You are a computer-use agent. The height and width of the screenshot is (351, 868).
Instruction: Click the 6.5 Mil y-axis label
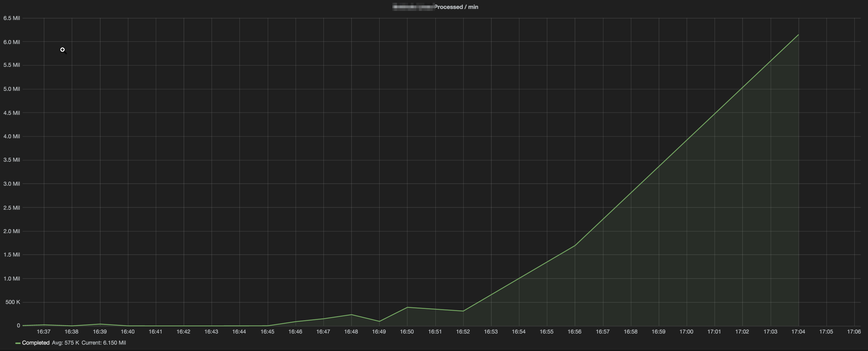(12, 18)
